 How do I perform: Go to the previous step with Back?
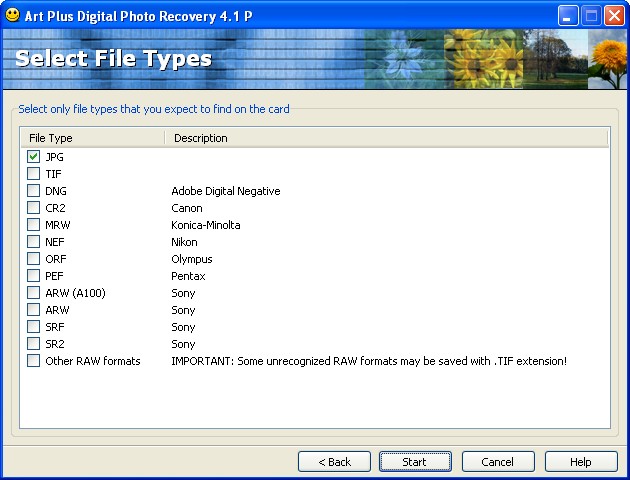click(334, 462)
